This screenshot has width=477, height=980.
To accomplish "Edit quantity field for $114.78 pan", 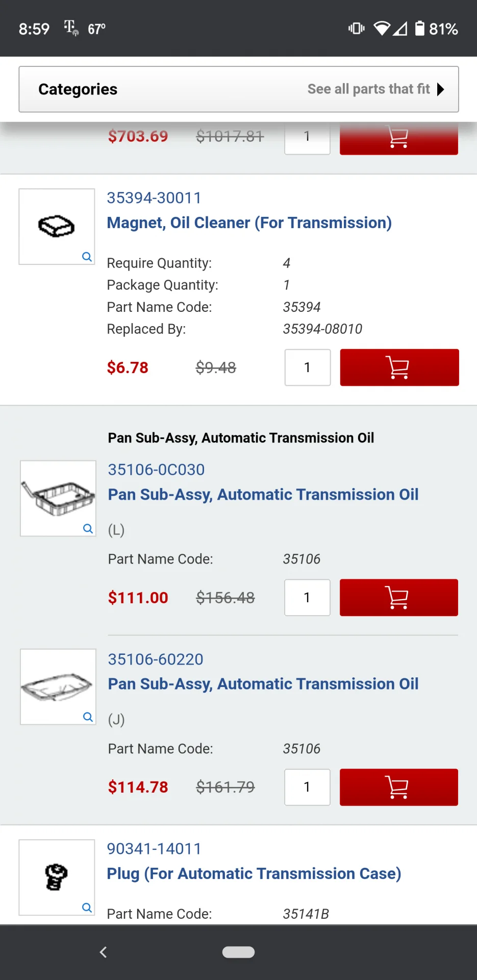I will point(307,787).
